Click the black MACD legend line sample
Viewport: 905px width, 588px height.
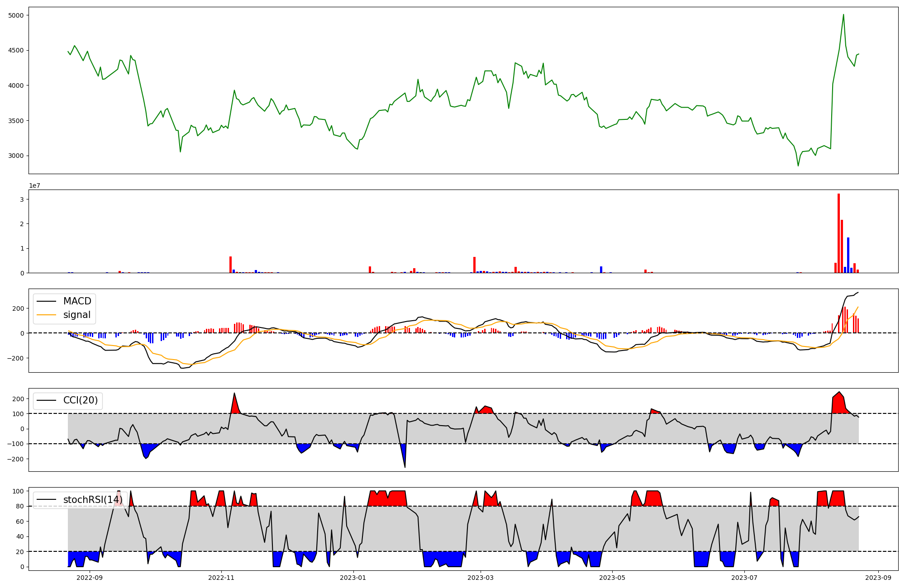(x=46, y=301)
